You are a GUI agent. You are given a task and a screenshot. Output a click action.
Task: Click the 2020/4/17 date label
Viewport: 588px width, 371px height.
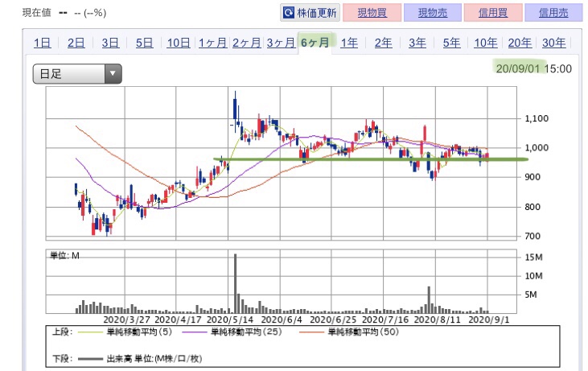click(178, 319)
